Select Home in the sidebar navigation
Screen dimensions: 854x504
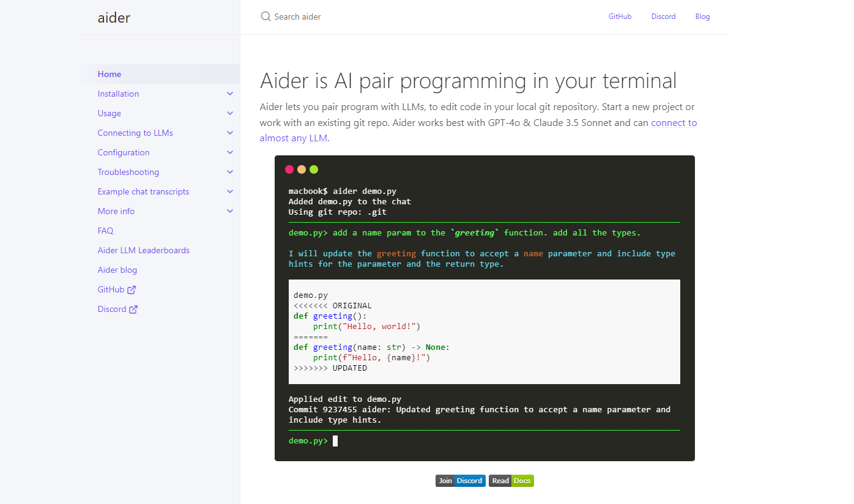110,74
